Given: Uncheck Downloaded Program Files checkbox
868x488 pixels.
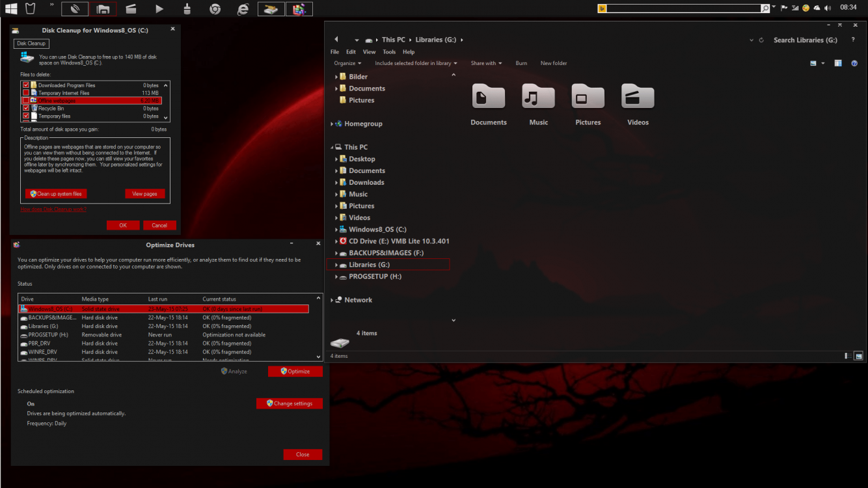Looking at the screenshot, I should [26, 85].
